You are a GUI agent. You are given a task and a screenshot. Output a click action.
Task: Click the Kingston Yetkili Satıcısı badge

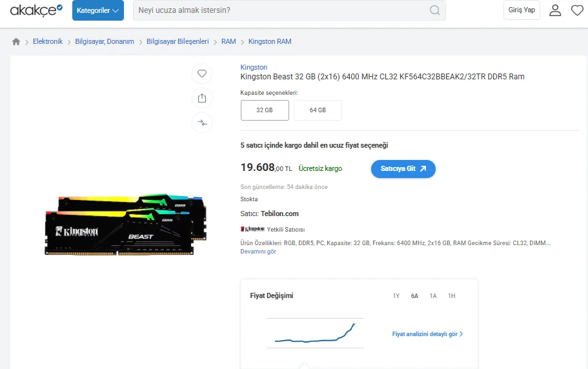click(272, 229)
